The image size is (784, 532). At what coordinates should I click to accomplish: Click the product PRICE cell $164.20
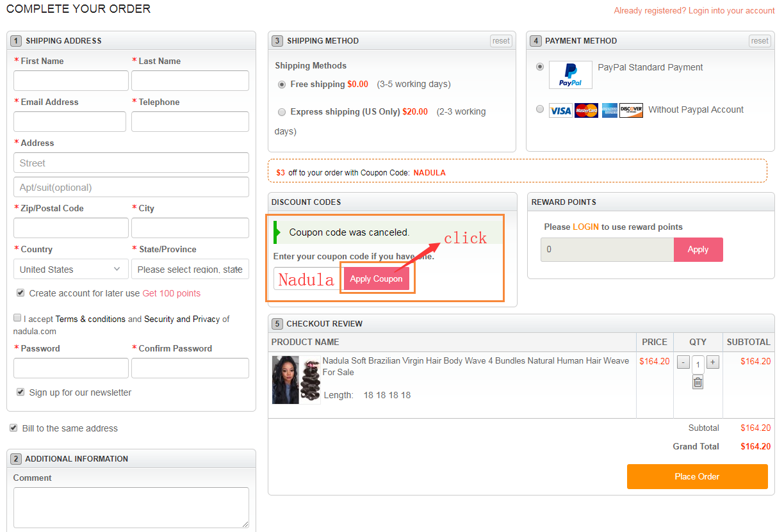[655, 362]
